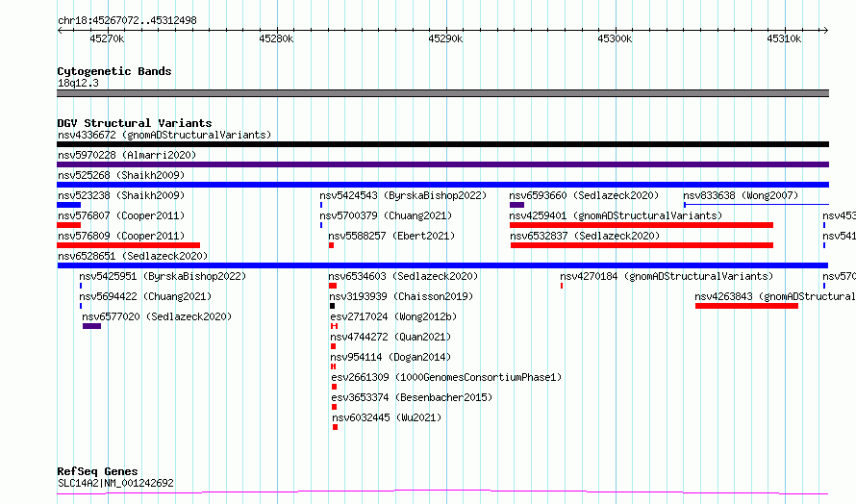This screenshot has height=504, width=856.
Task: Click the tiny red nsv4270184 marker
Action: (562, 286)
